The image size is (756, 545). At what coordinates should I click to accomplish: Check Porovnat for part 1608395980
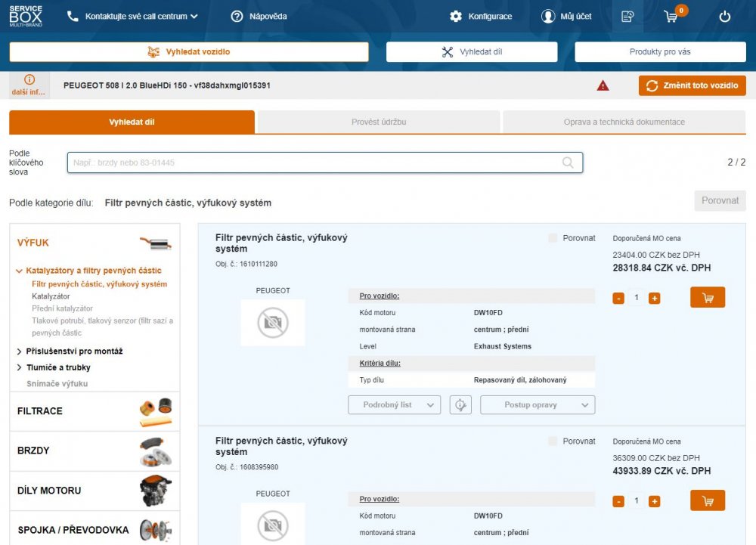(553, 441)
